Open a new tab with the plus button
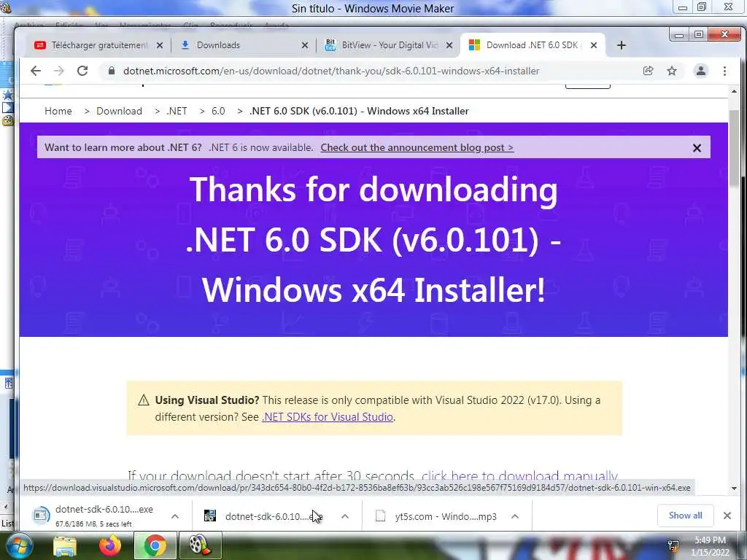Screen dimensions: 747x560 [622, 45]
